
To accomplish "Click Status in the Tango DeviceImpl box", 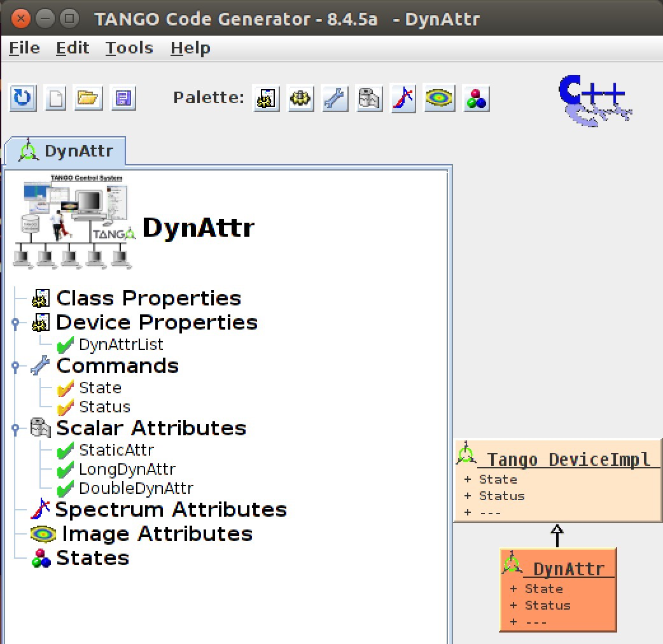I will 502,496.
